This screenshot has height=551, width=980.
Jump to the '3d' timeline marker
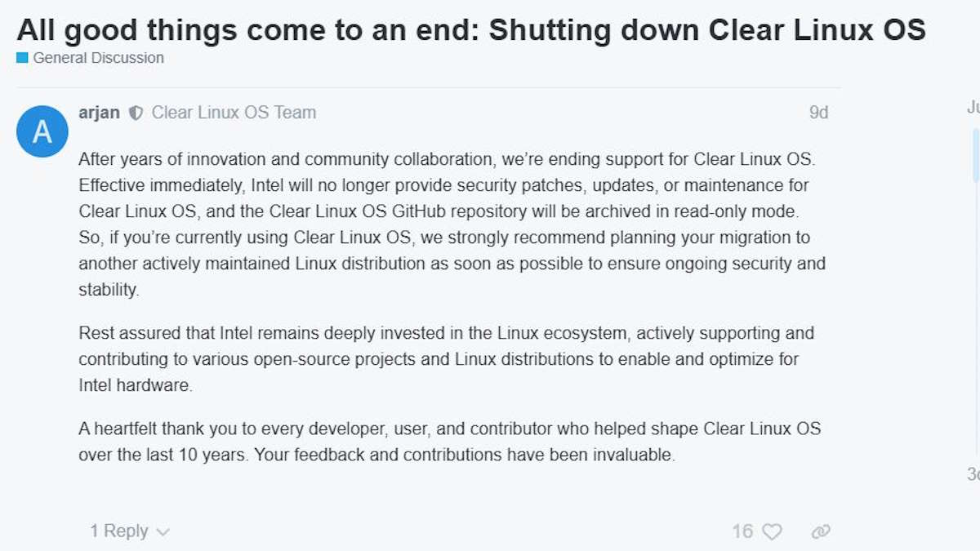[973, 473]
